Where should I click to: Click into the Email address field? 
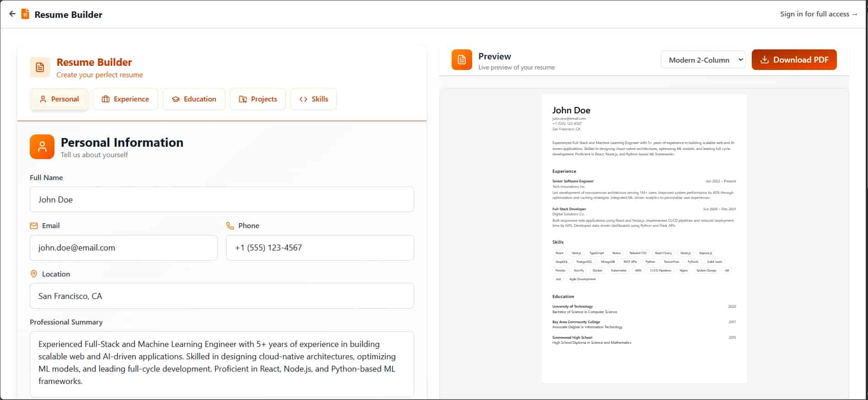pyautogui.click(x=124, y=248)
